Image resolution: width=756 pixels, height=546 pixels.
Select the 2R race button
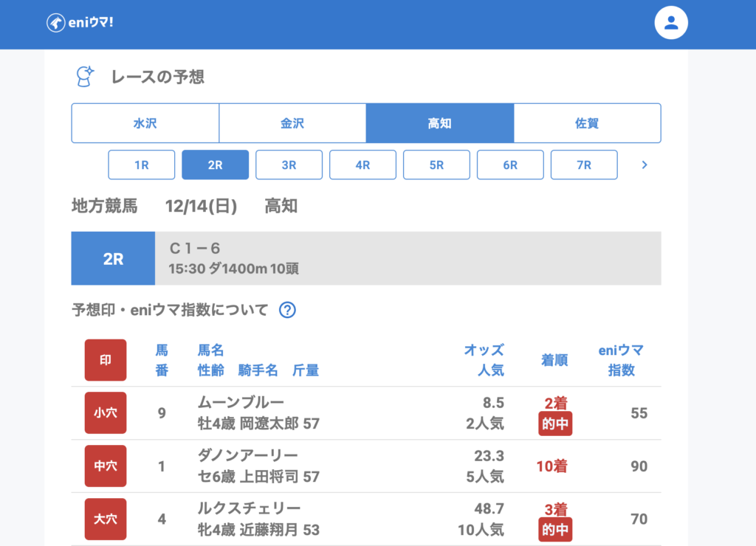215,165
